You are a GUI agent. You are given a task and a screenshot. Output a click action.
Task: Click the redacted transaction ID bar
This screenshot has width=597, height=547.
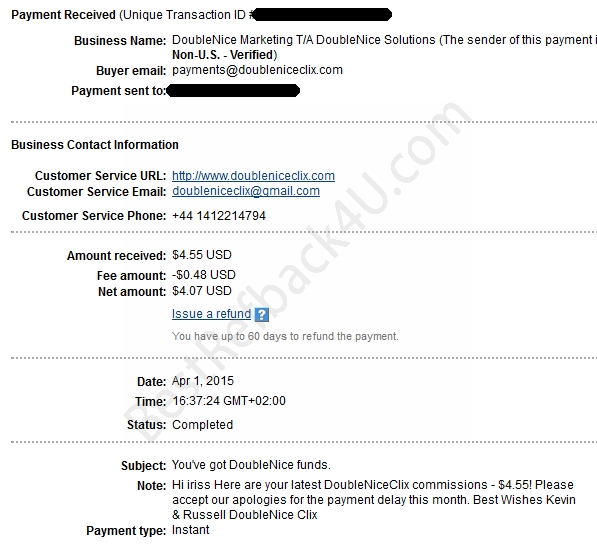click(x=322, y=15)
